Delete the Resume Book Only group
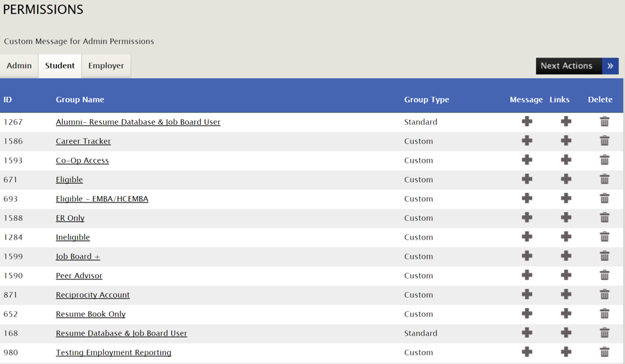Viewport: 625px width, 364px height. pyautogui.click(x=604, y=313)
